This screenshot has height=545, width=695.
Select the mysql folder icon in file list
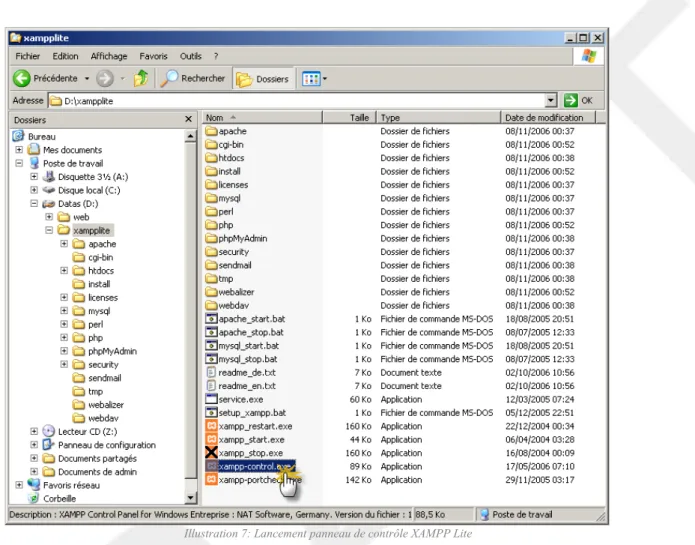pos(211,198)
